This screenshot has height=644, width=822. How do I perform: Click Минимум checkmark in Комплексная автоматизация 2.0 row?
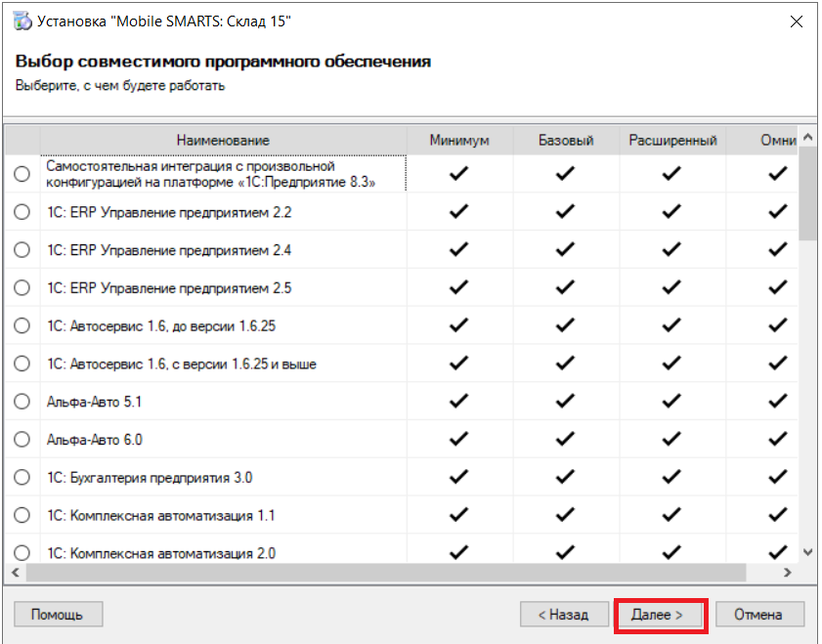pyautogui.click(x=458, y=552)
